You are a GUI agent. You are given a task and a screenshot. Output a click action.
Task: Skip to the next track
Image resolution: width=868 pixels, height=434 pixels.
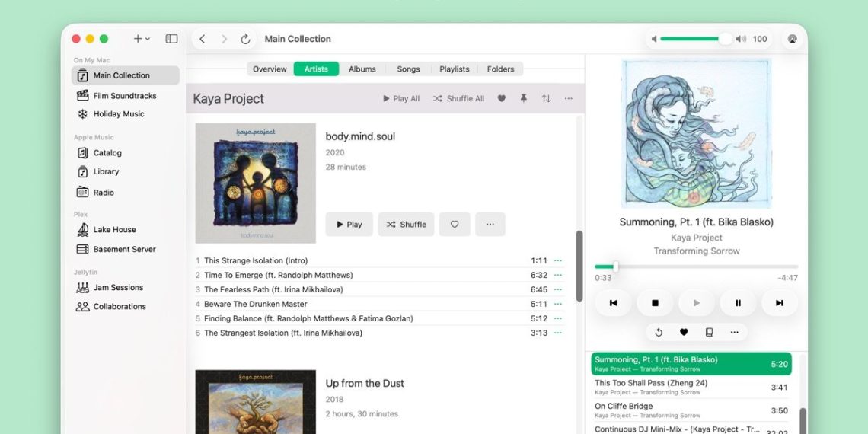click(779, 303)
